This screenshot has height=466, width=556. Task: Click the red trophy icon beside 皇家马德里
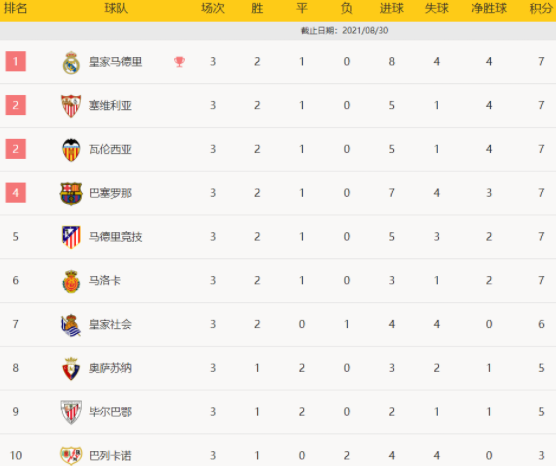coord(179,62)
